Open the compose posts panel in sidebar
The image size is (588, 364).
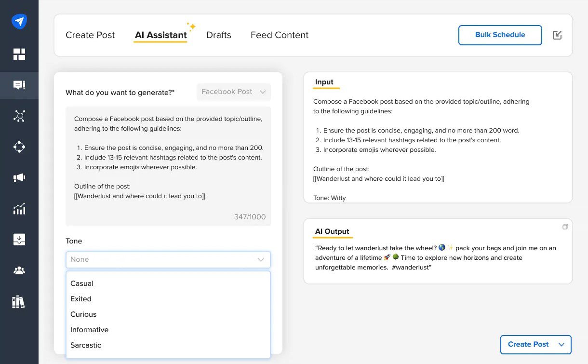(19, 85)
